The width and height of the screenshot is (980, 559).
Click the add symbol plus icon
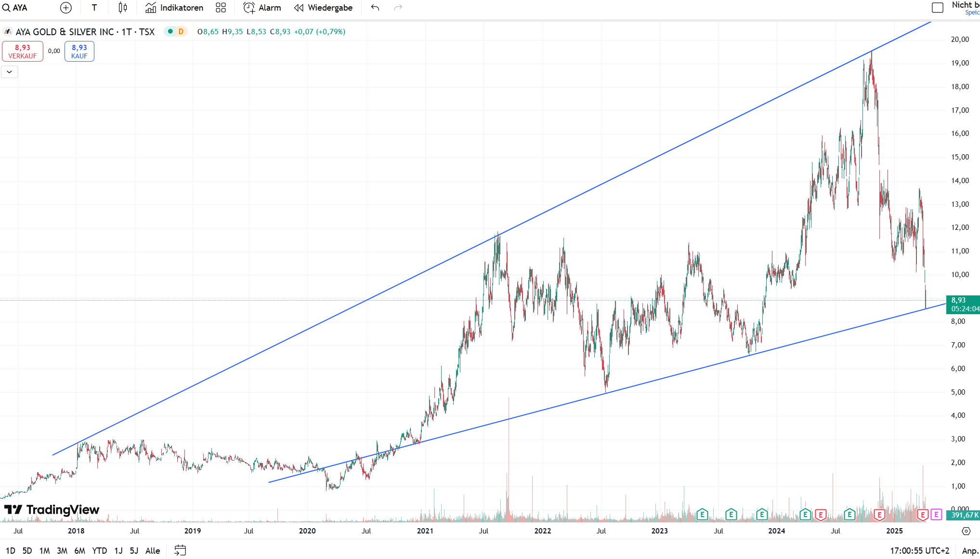(x=66, y=8)
